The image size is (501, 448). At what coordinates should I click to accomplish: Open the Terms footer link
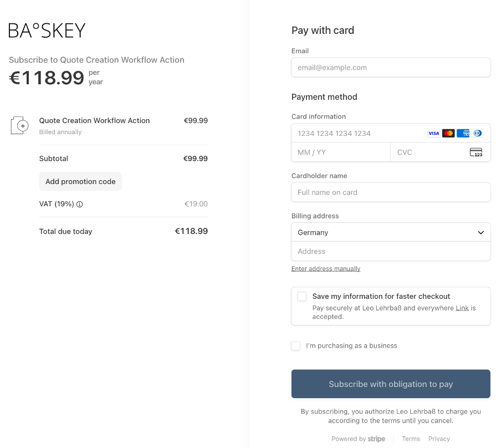pyautogui.click(x=411, y=439)
